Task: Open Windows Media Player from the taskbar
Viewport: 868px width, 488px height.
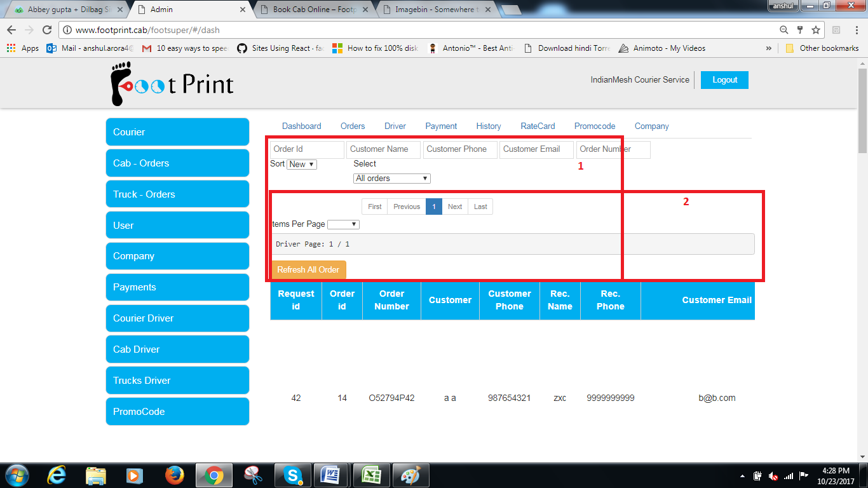Action: click(135, 475)
